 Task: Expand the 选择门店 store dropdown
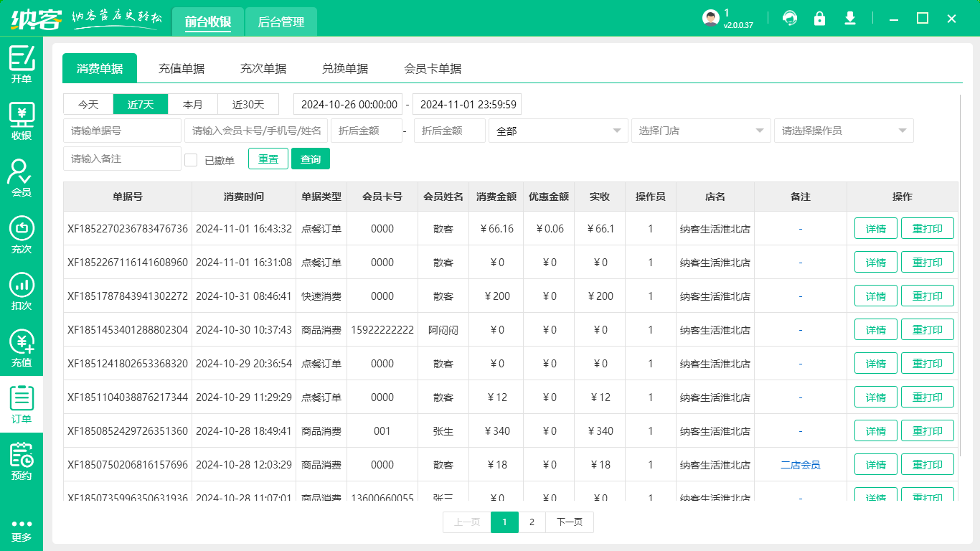click(700, 131)
